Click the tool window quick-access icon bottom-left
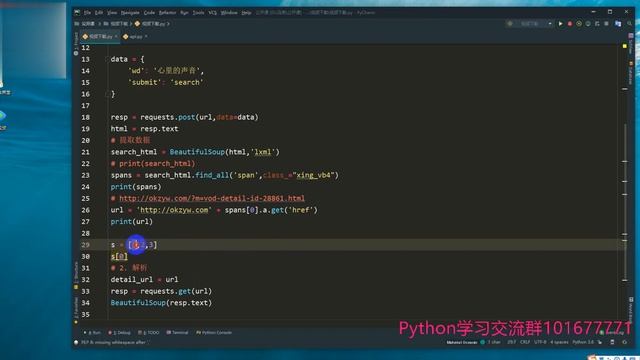 tap(76, 342)
